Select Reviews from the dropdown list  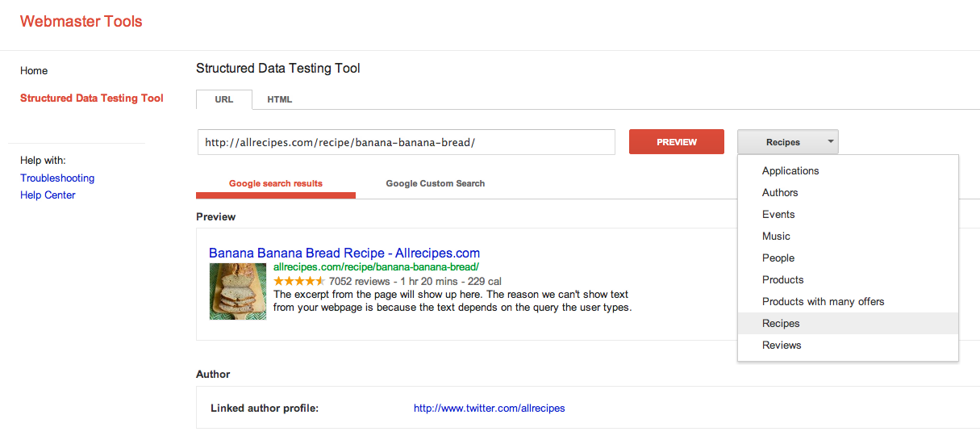[782, 346]
